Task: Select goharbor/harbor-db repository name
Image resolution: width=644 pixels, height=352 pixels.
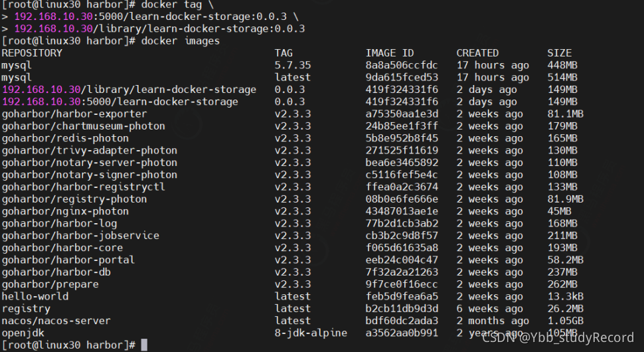Action: [56, 272]
